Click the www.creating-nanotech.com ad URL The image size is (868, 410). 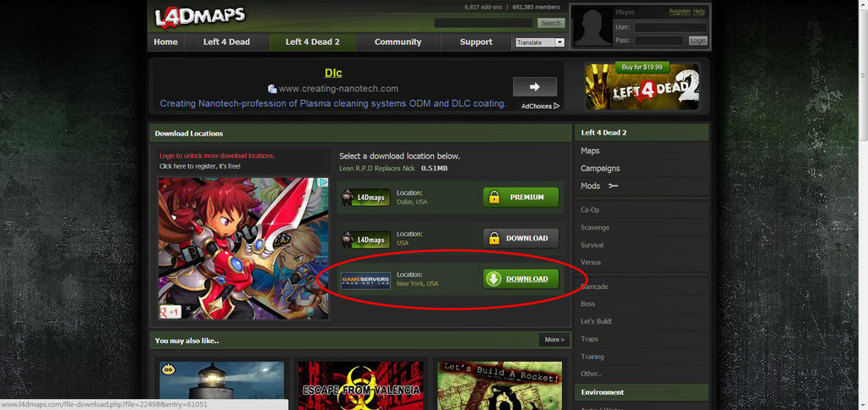(x=338, y=89)
